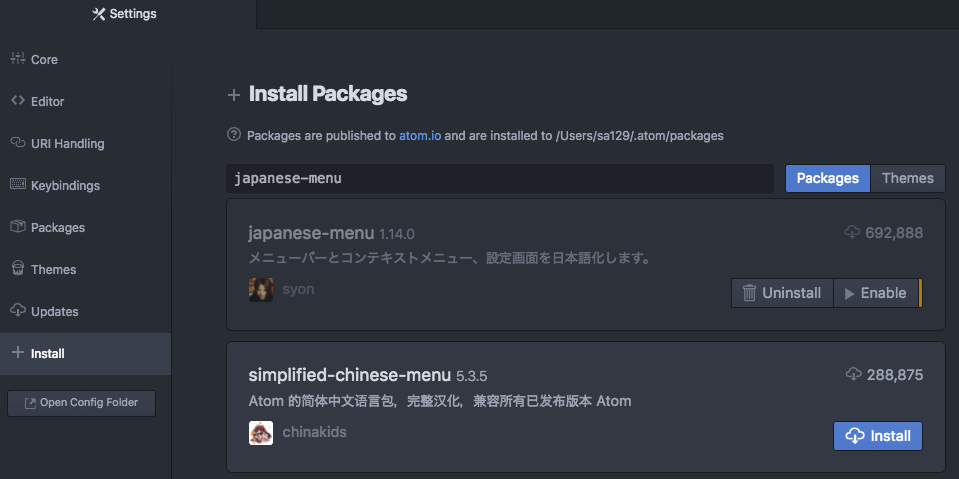Select Install in the settings sidebar
Screen dimensions: 959x479
point(86,354)
